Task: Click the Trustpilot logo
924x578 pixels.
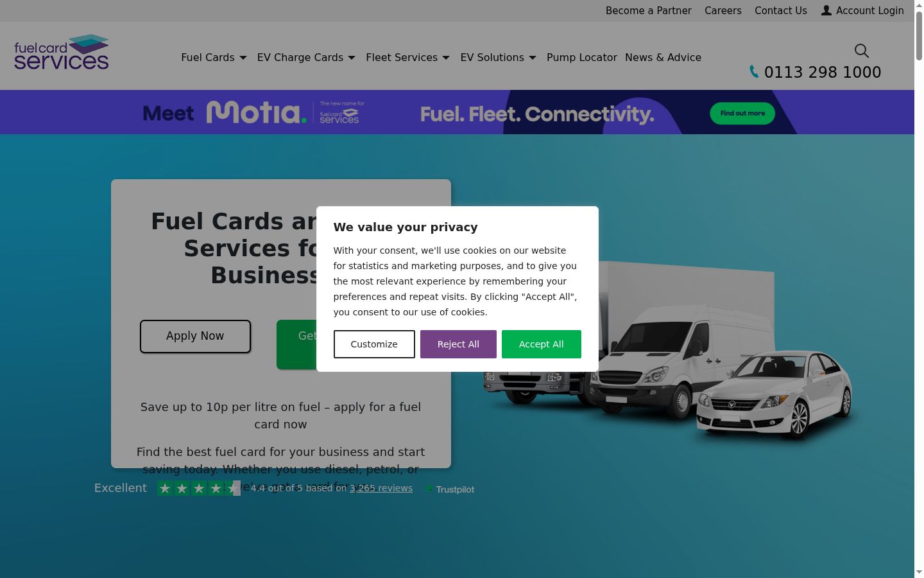Action: coord(450,489)
